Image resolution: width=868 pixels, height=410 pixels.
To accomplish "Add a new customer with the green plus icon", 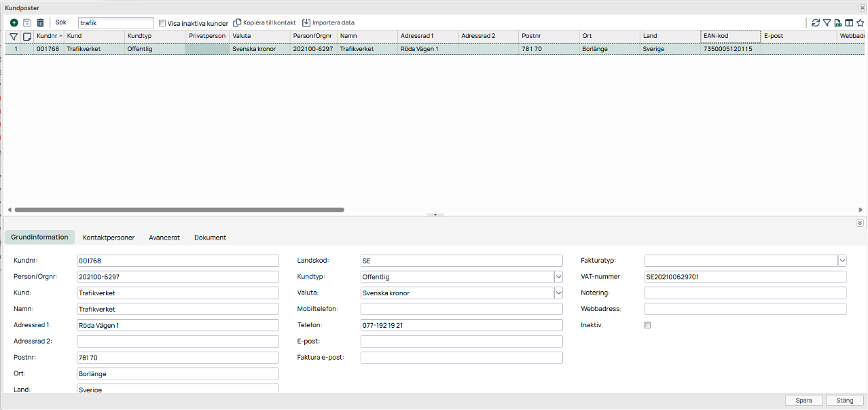I will point(14,23).
